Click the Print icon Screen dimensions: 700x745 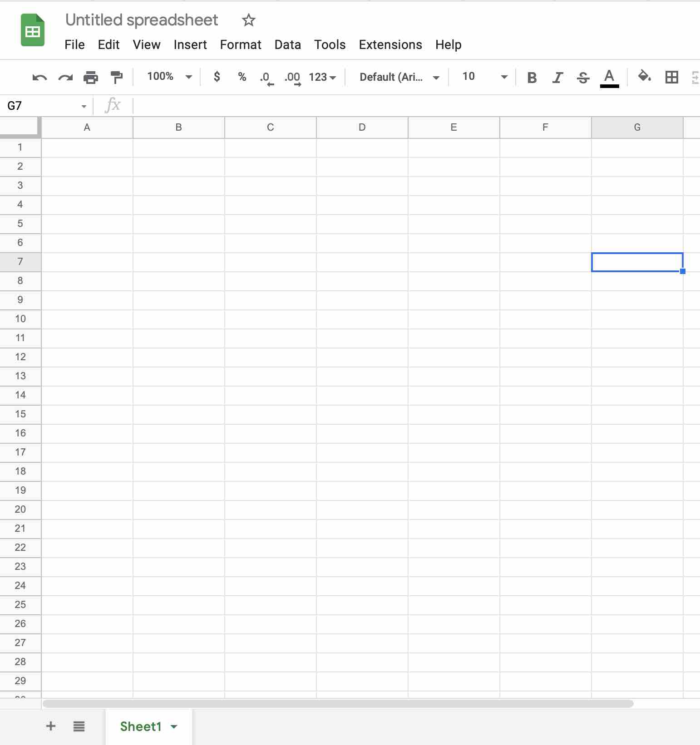point(91,78)
